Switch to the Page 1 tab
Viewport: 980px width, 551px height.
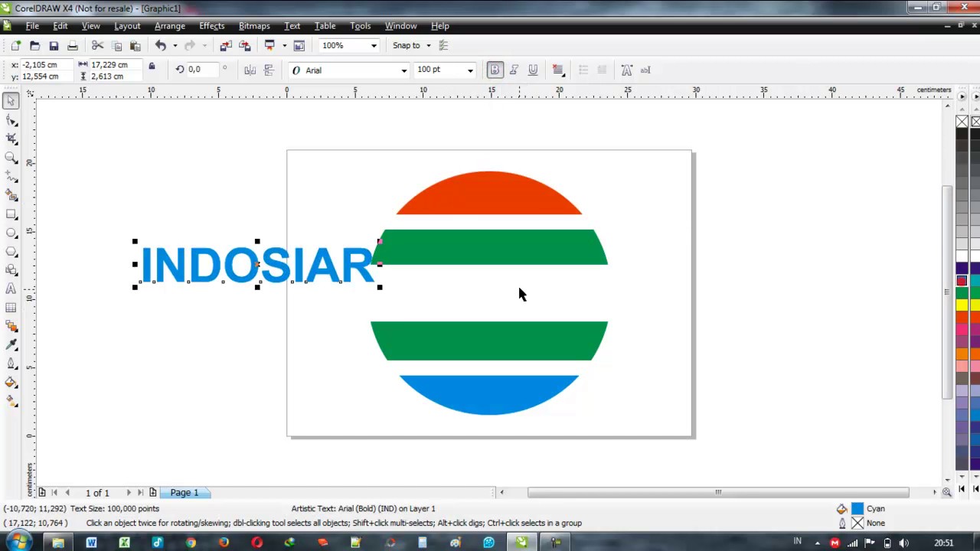[x=184, y=493]
